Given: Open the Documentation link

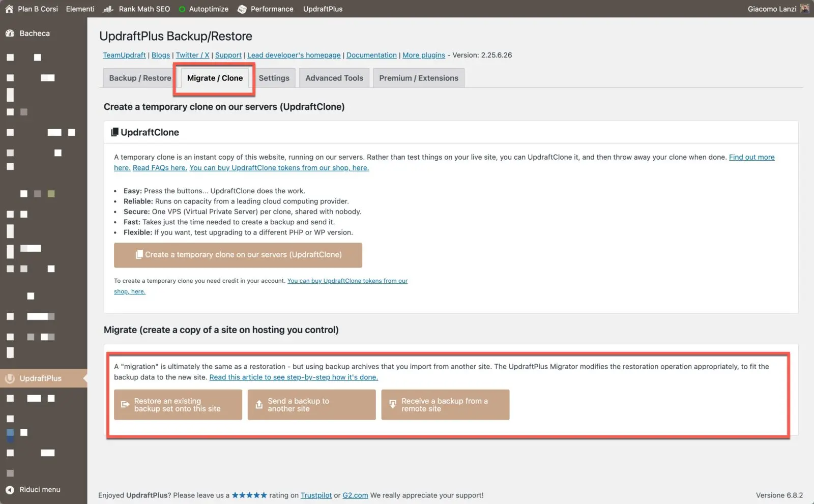Looking at the screenshot, I should pos(371,55).
